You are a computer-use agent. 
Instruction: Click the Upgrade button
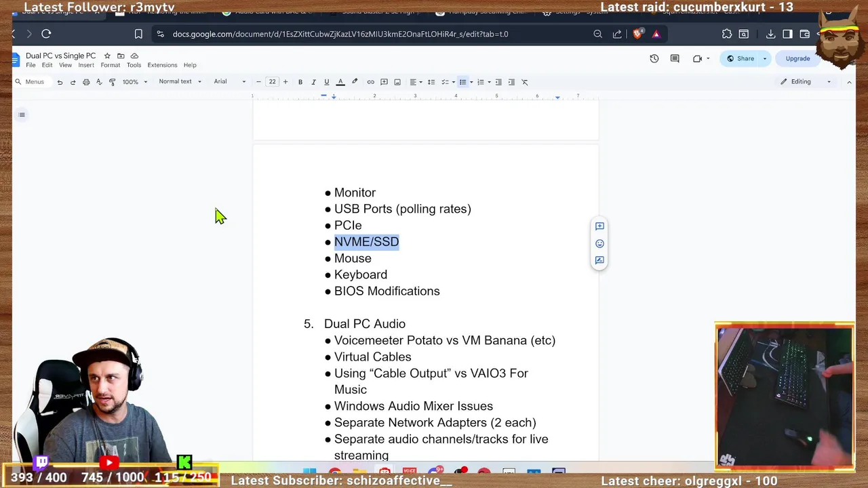[797, 58]
